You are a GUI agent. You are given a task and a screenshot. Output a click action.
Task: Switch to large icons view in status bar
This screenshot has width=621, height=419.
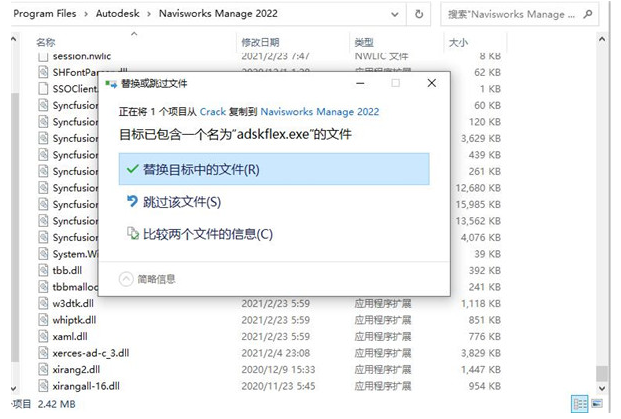tap(597, 404)
